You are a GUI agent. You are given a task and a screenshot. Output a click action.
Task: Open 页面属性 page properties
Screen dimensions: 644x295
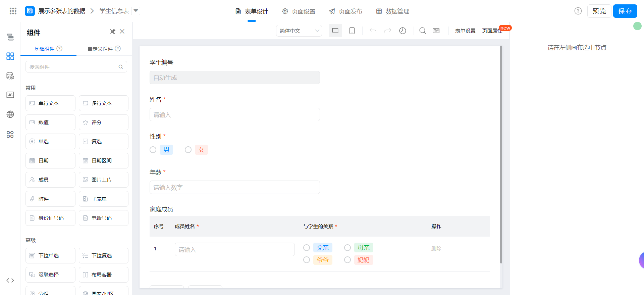click(x=492, y=31)
